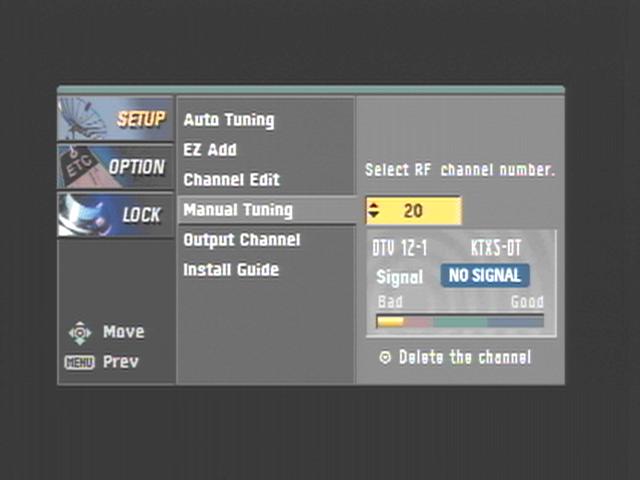
Task: Click the Select RF channel number text
Action: pyautogui.click(x=460, y=170)
